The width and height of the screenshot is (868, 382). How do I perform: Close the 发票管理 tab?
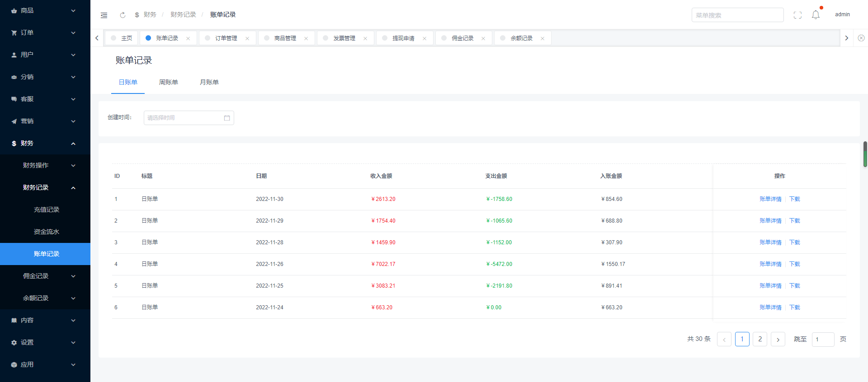pyautogui.click(x=365, y=38)
